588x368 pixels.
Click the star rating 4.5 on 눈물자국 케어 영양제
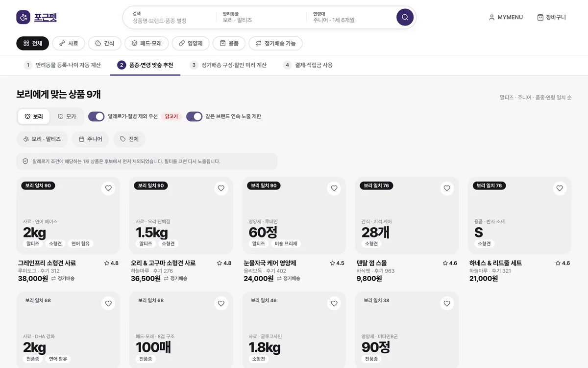coord(337,263)
